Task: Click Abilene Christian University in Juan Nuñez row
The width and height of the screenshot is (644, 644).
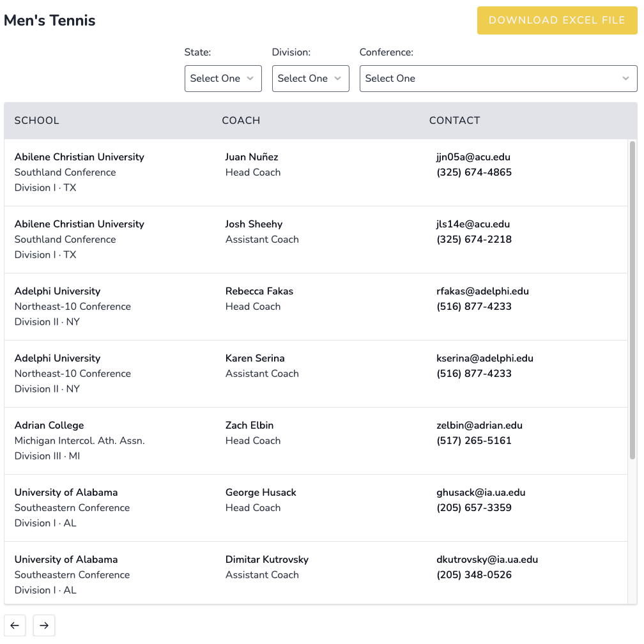Action: click(x=79, y=157)
